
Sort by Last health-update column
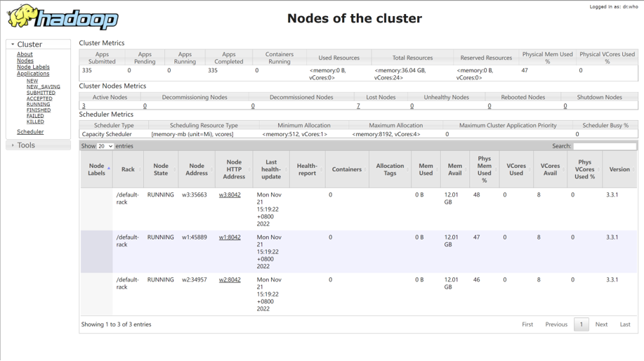271,169
